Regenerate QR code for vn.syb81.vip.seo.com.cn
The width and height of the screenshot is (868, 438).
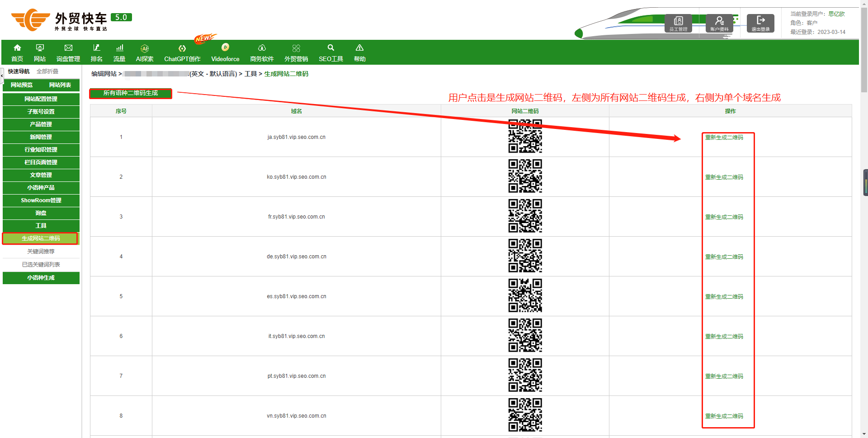click(x=724, y=416)
